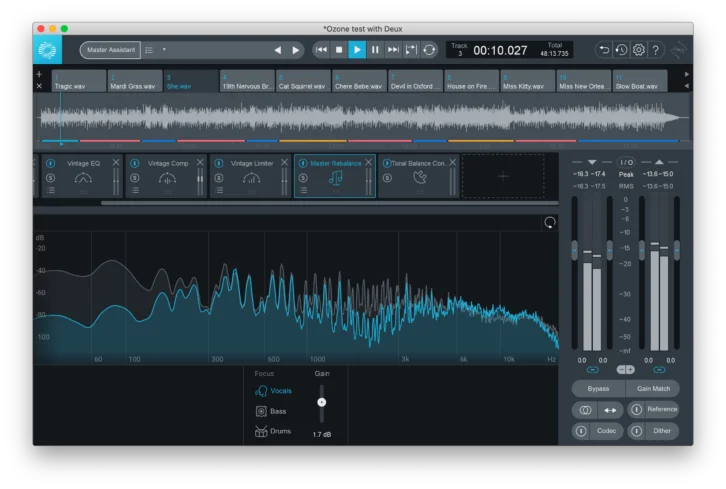Select the Cat Squirrel.wav track tab

(303, 81)
